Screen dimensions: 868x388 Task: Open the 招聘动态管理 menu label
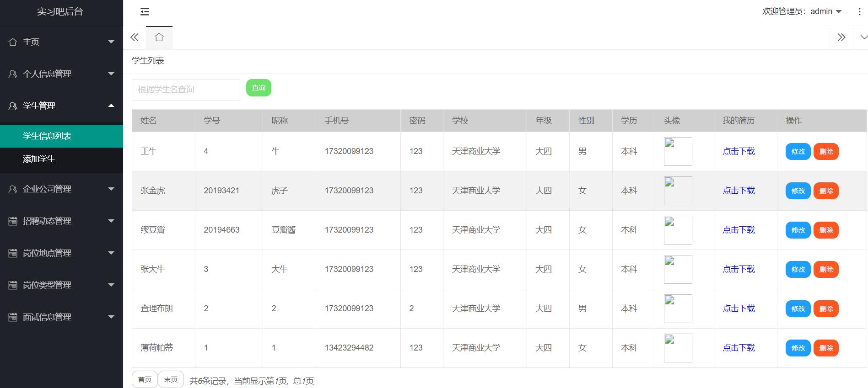[47, 221]
